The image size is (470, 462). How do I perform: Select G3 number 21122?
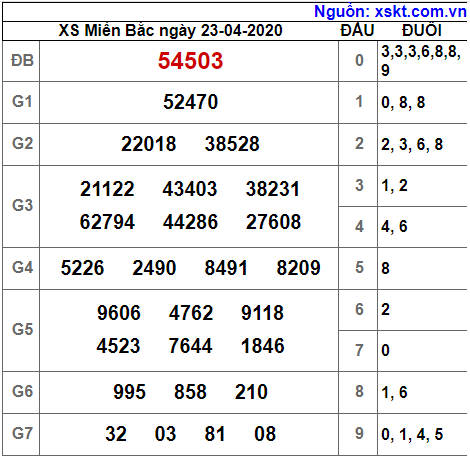[107, 189]
